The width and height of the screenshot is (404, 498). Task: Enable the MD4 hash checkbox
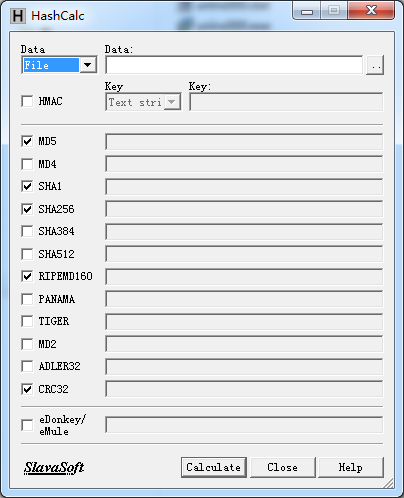pyautogui.click(x=27, y=164)
